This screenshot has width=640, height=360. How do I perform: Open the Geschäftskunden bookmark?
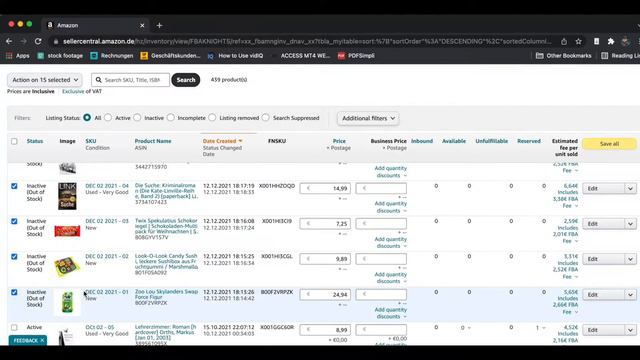170,56
